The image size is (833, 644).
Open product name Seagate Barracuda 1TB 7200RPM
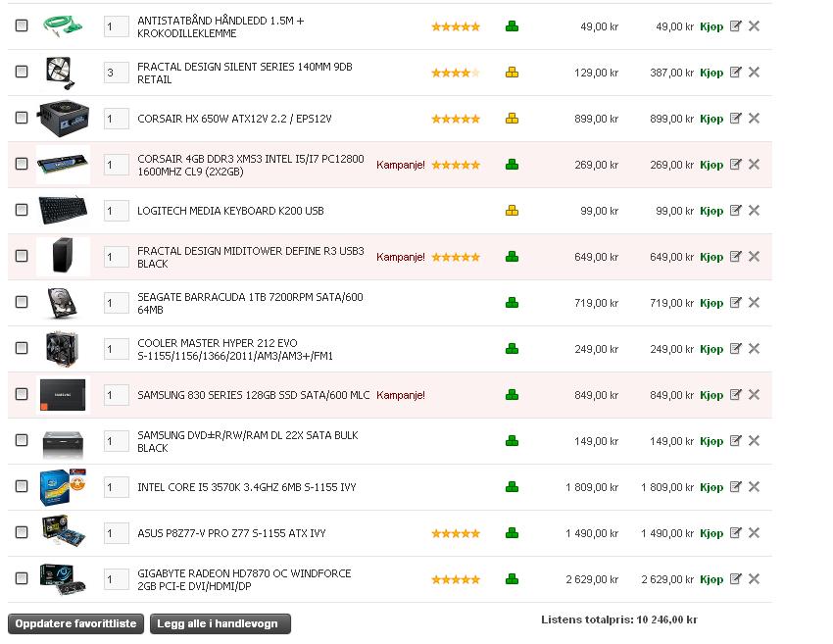coord(250,303)
